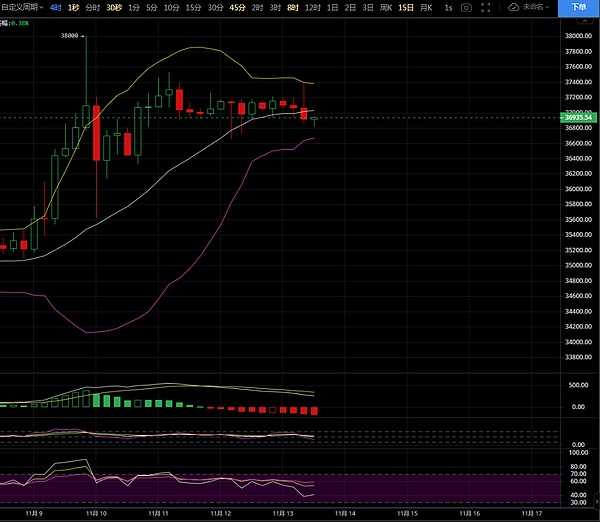This screenshot has width=600, height=522.
Task: Click 11月 14 on the time axis
Action: point(340,513)
